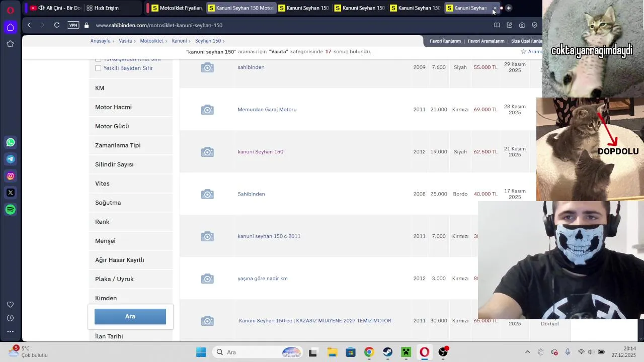Viewport: 644px width, 362px height.
Task: Expand the Renk filter
Action: click(x=131, y=222)
